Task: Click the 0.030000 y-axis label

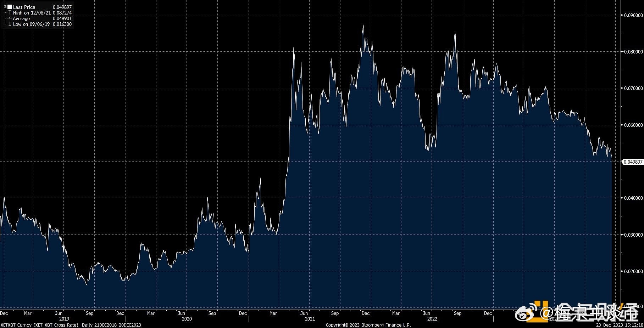Action: click(x=633, y=235)
